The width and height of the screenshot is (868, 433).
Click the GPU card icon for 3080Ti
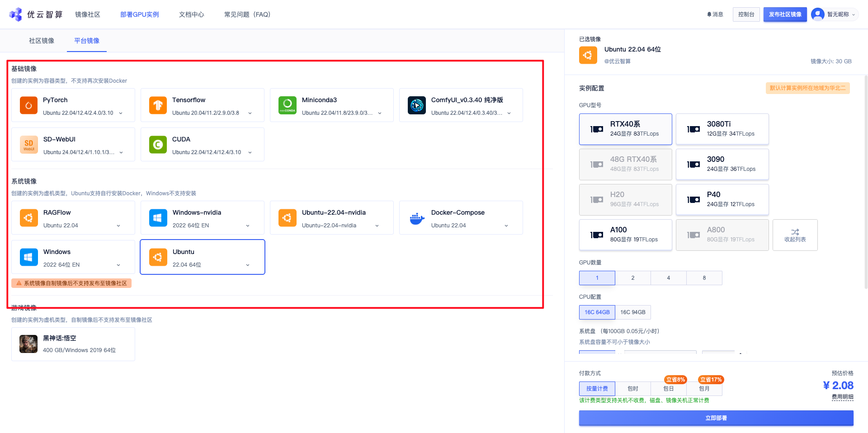693,129
